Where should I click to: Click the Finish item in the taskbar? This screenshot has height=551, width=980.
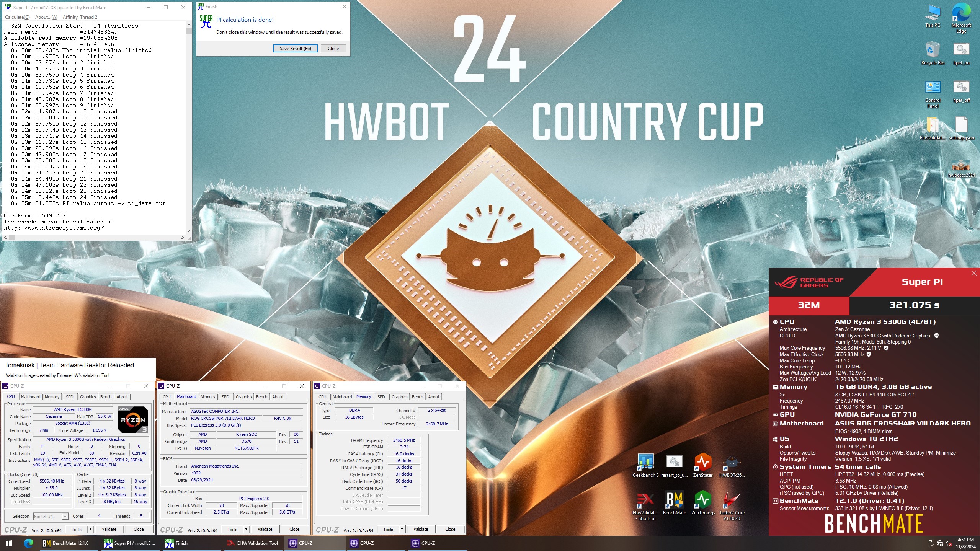click(191, 543)
